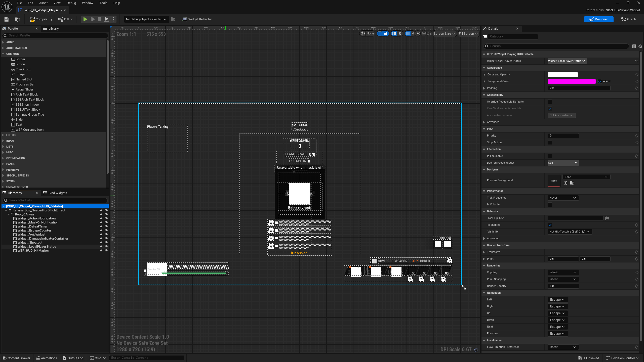Open the SBZHUDPlaying Widget parent class link
644x362 pixels.
tap(623, 10)
